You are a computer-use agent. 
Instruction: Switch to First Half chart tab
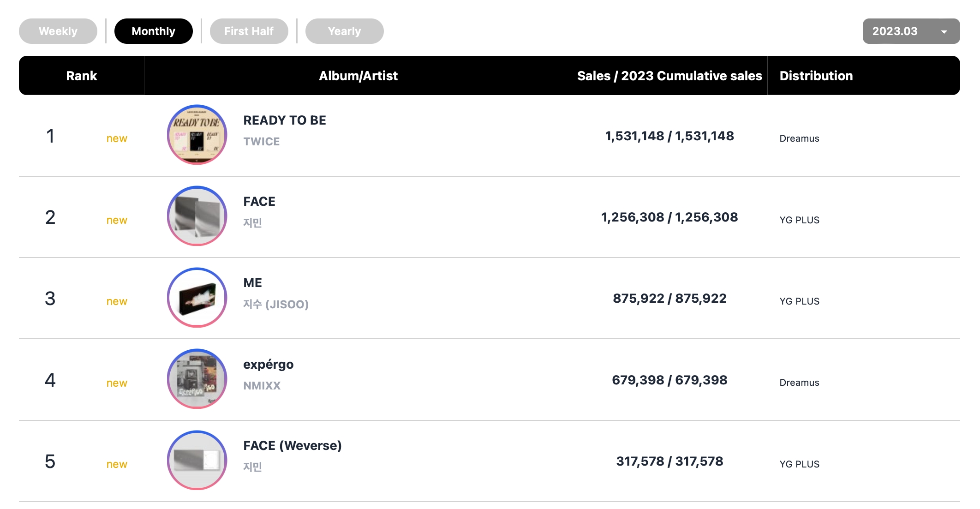click(x=249, y=31)
